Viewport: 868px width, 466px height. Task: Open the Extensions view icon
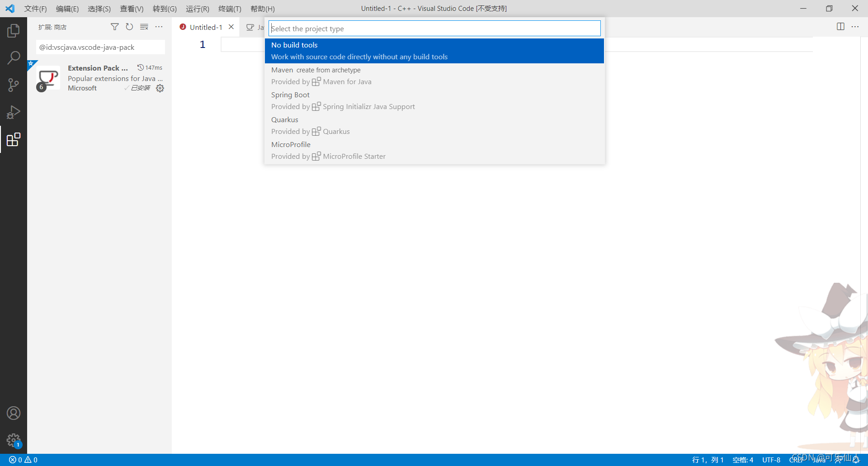coord(14,139)
